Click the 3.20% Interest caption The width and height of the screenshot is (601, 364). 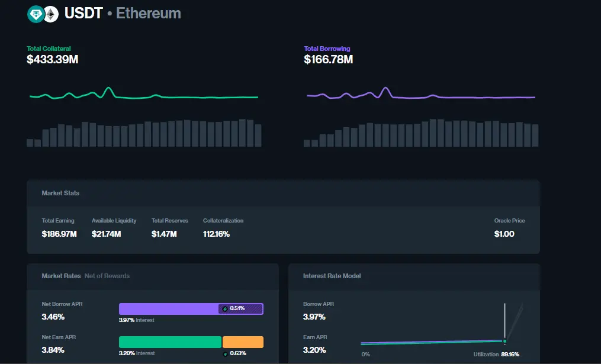click(x=137, y=353)
